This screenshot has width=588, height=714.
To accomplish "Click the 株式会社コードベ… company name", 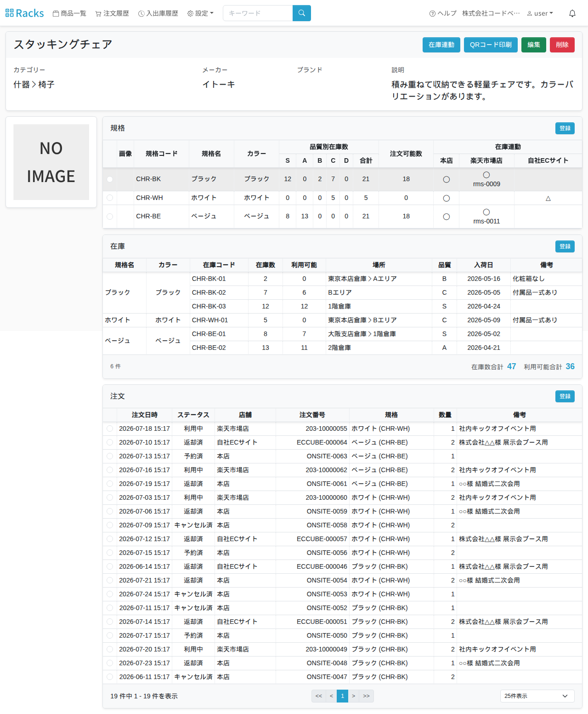I will 491,13.
